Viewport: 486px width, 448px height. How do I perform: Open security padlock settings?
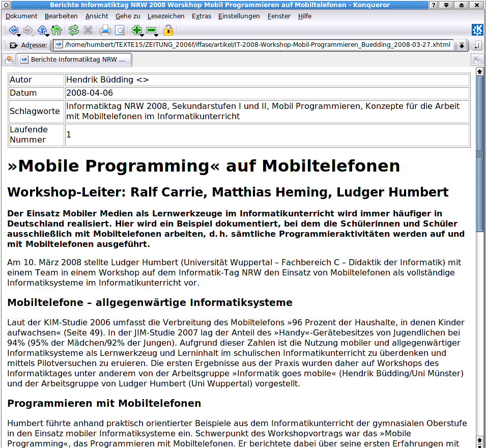tap(168, 31)
